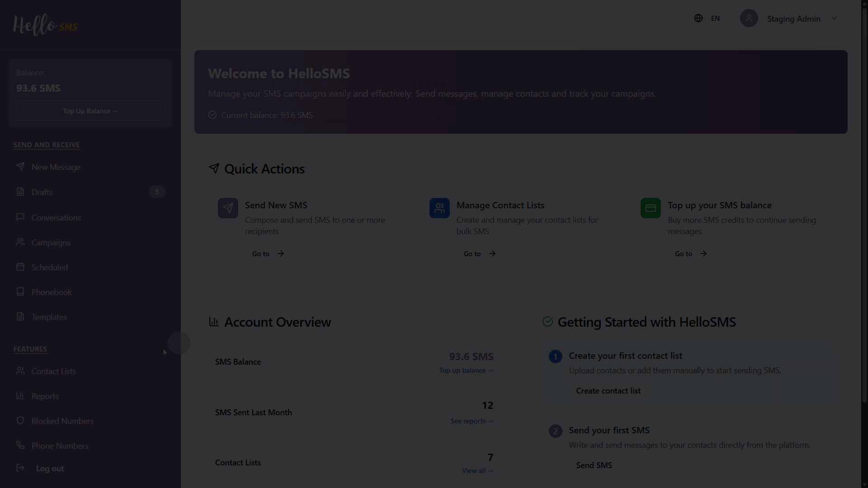Click the green Top up balance card icon
The image size is (868, 488).
651,208
